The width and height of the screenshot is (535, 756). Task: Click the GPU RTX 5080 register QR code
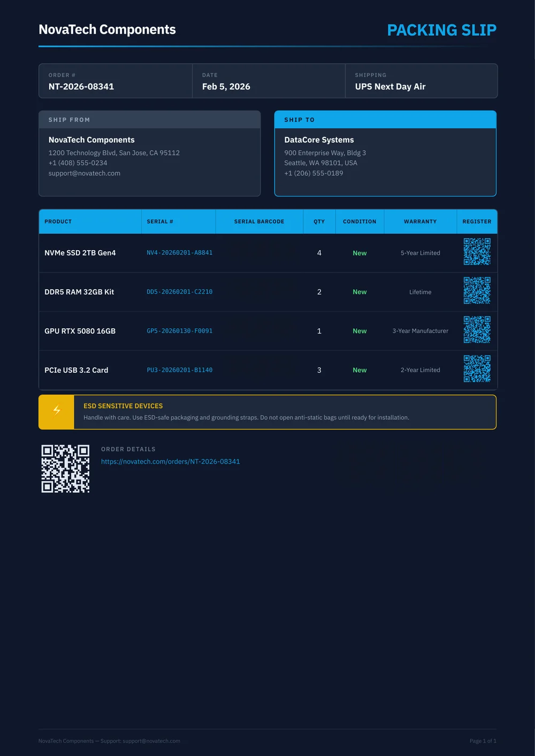point(477,330)
